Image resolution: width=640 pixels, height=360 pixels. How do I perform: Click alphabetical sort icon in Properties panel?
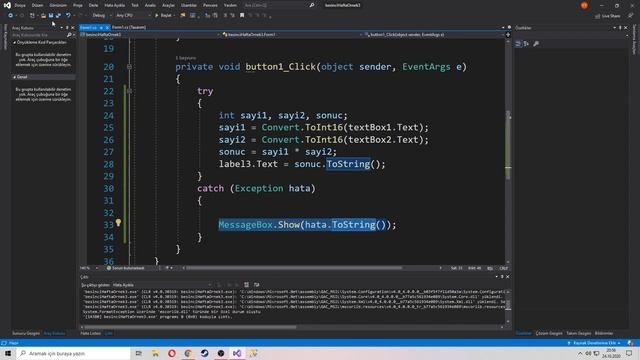coord(527,44)
